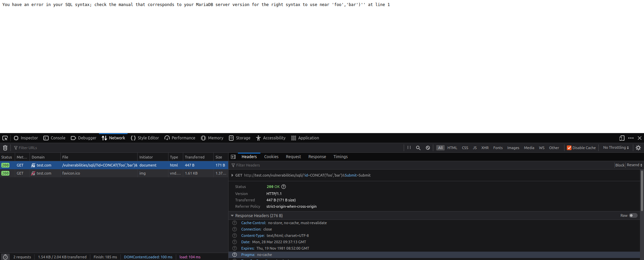The width and height of the screenshot is (644, 260).
Task: Click the Block button
Action: (x=620, y=165)
